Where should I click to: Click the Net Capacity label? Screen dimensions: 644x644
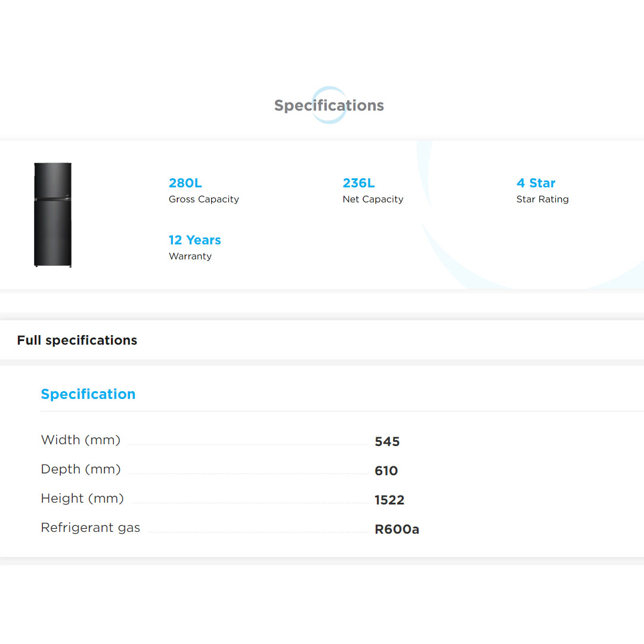373,200
